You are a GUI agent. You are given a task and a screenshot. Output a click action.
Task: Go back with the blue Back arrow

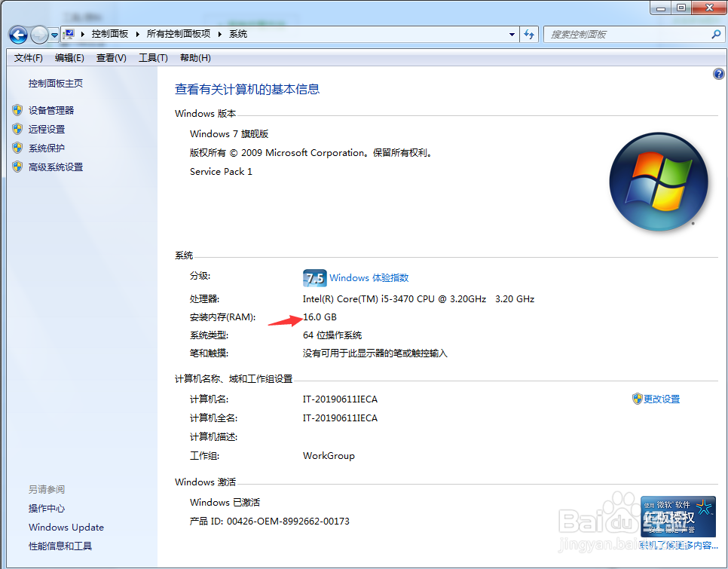18,35
